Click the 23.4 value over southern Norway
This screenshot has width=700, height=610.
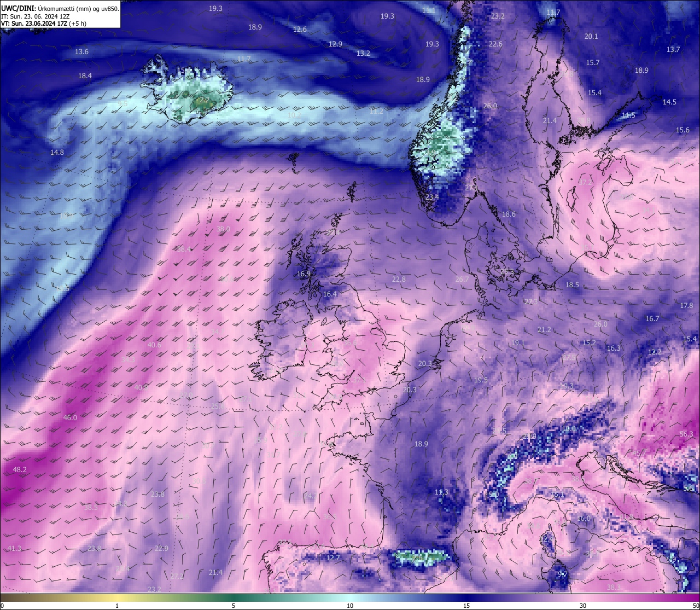click(x=432, y=197)
